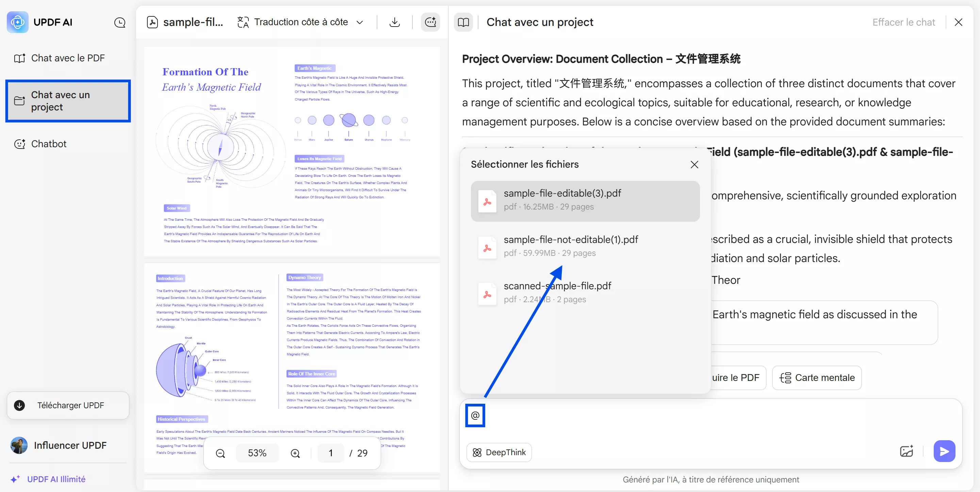
Task: Open the Carte mentale option
Action: [817, 378]
